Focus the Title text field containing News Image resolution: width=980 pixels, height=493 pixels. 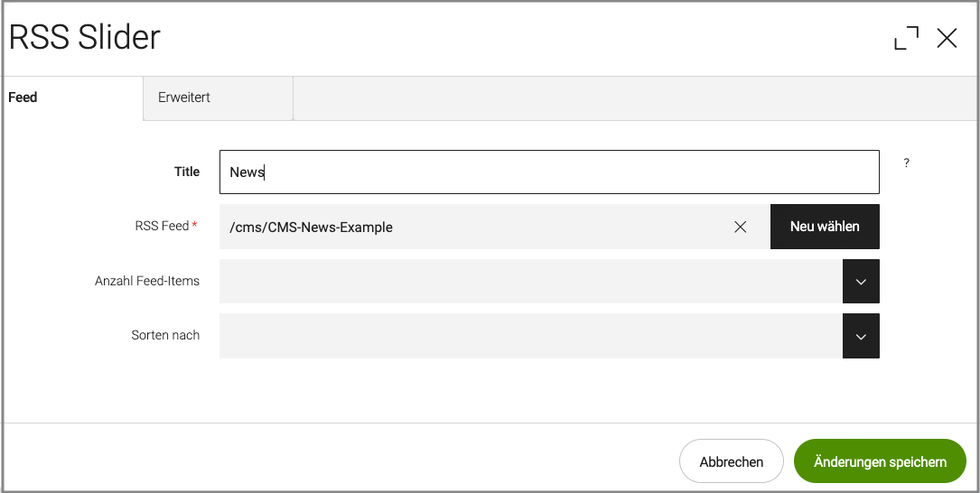tap(549, 172)
